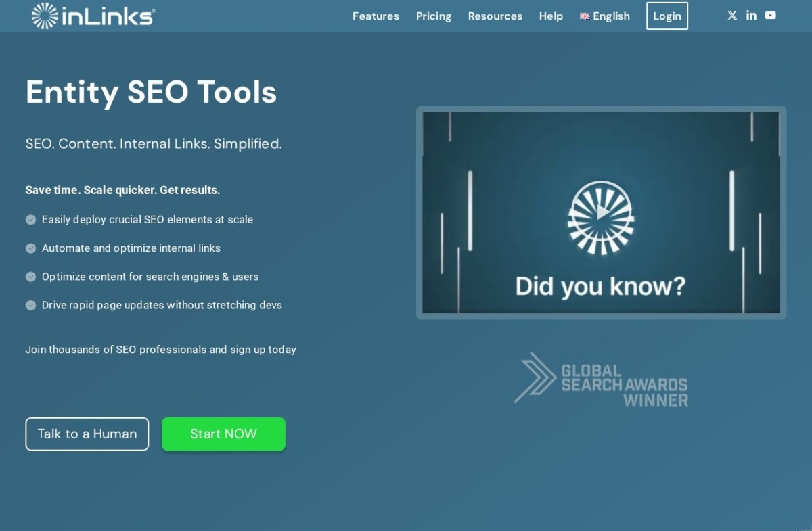812x531 pixels.
Task: Click 'Easily deploy crucial SEO elements at scale'
Action: (x=148, y=220)
